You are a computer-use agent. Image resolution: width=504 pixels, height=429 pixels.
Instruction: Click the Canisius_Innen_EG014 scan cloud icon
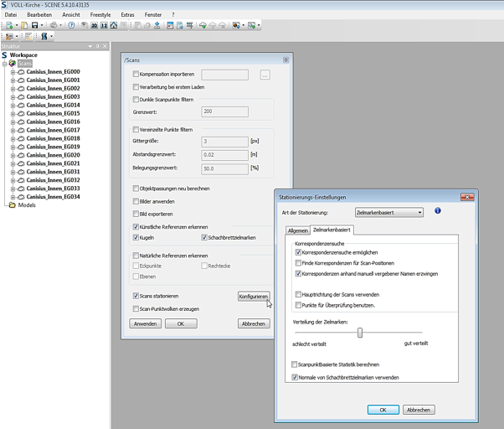pos(21,106)
